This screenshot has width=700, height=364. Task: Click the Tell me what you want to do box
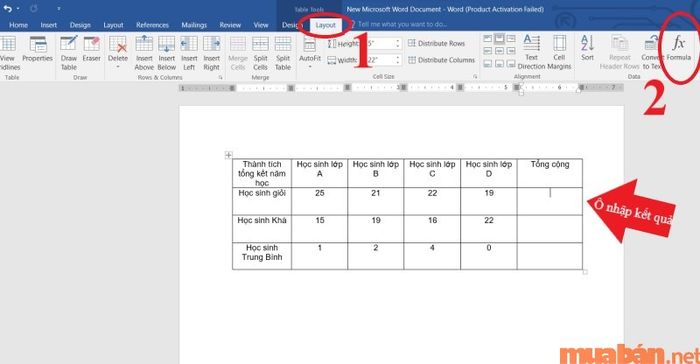tap(402, 24)
